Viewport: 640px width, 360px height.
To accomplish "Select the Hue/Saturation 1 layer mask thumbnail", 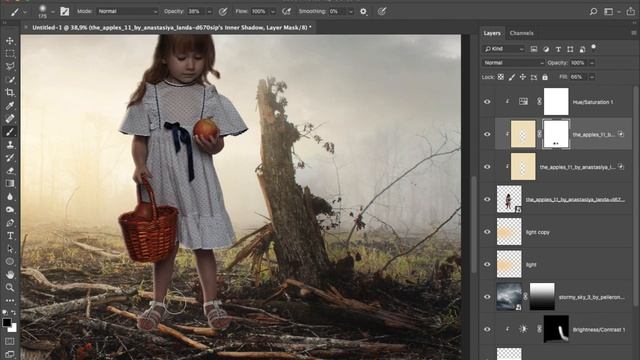I will 556,102.
